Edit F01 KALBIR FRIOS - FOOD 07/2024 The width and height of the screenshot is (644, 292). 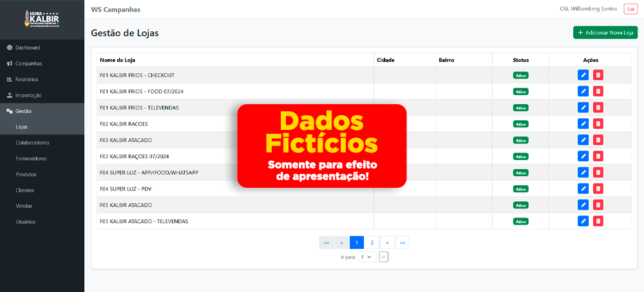pyautogui.click(x=583, y=91)
